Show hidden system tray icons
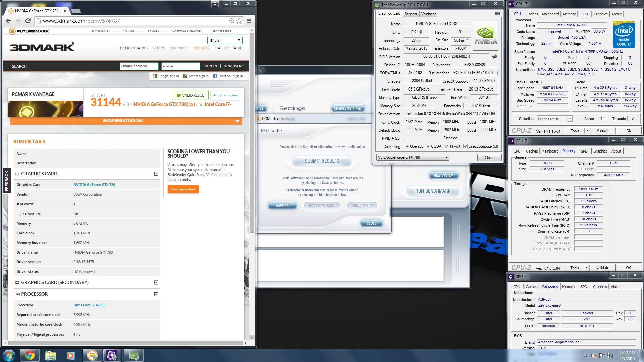The width and height of the screenshot is (644, 362). tap(586, 356)
